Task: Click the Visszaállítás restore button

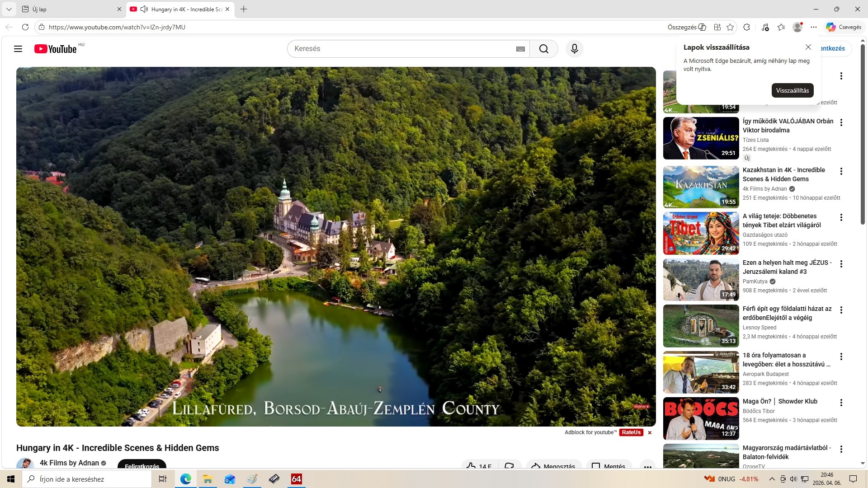Action: 793,90
